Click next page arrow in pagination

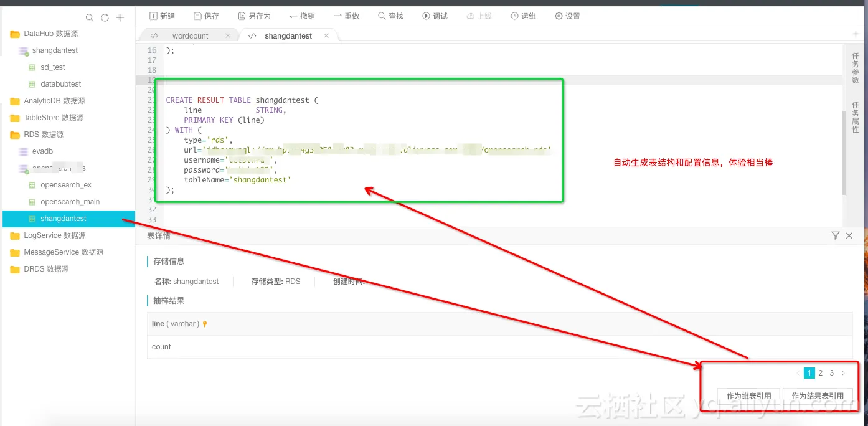843,373
